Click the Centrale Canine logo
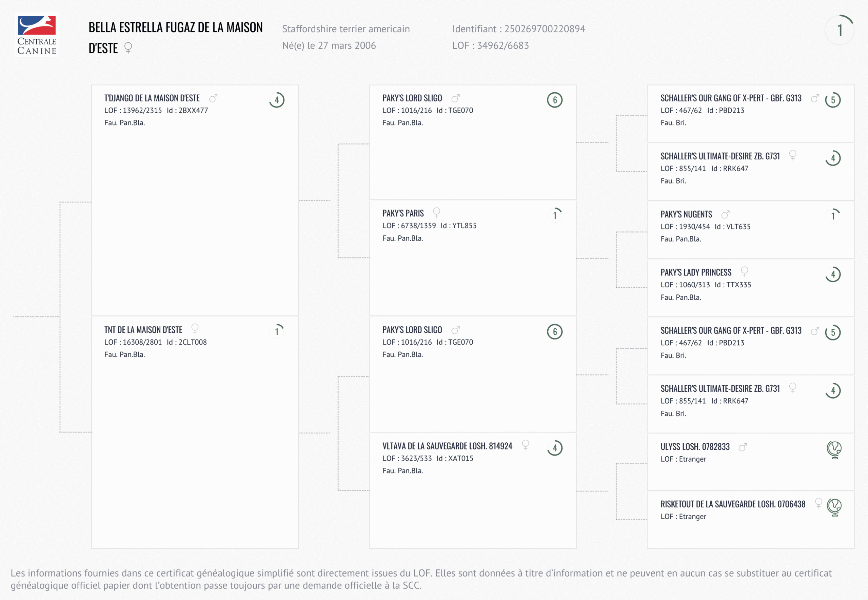 tap(37, 35)
